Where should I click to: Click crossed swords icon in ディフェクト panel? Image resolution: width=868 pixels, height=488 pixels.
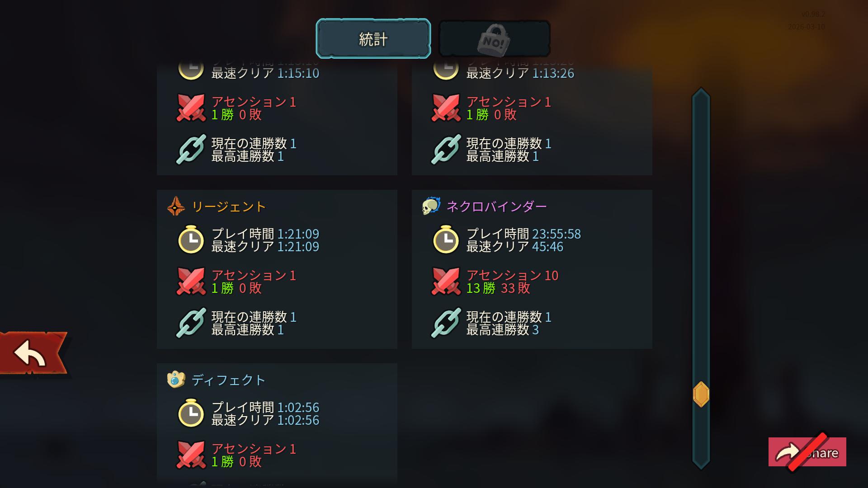191,455
